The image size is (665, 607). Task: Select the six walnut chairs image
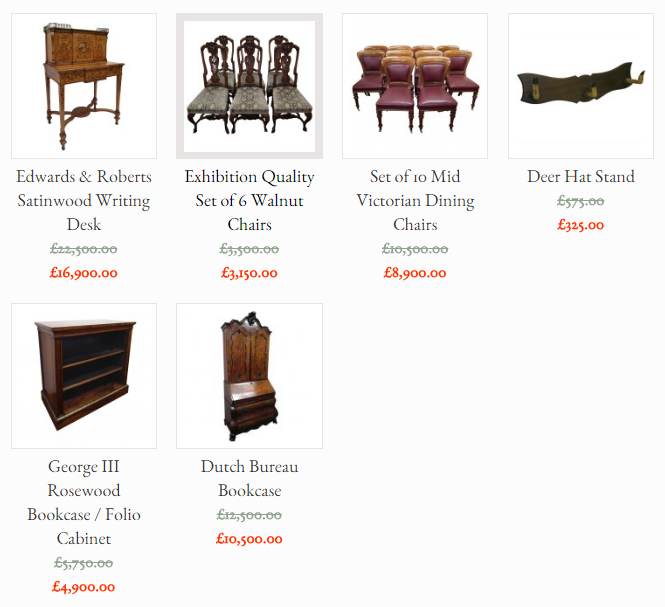click(x=249, y=86)
